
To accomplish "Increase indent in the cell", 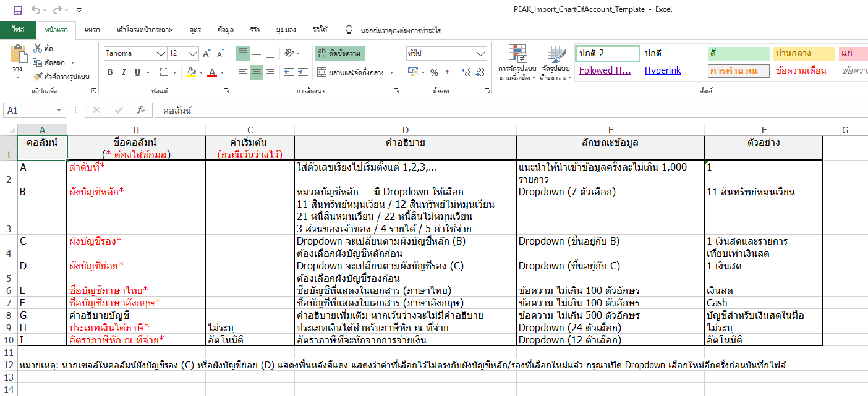I will coord(302,72).
